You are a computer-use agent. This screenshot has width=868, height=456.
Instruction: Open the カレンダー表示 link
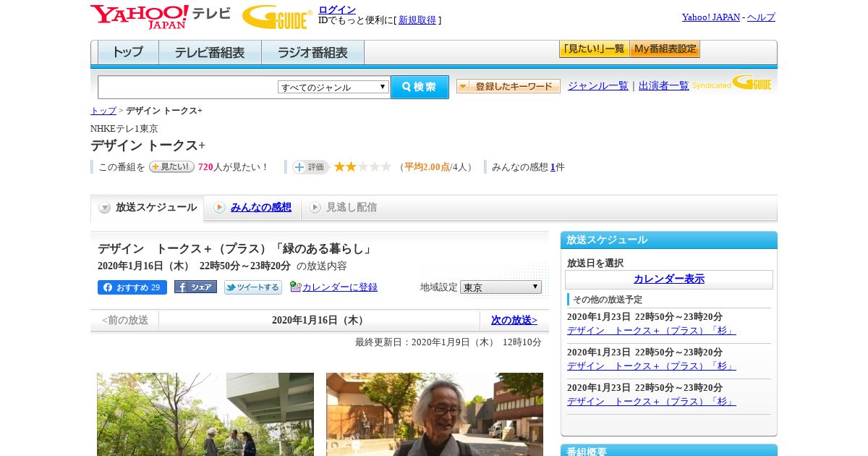[x=669, y=279]
